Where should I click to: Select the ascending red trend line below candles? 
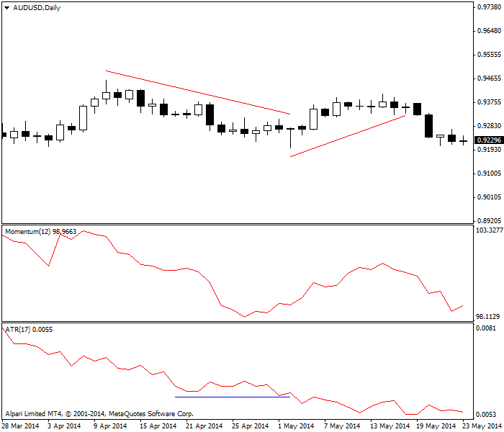pos(348,135)
